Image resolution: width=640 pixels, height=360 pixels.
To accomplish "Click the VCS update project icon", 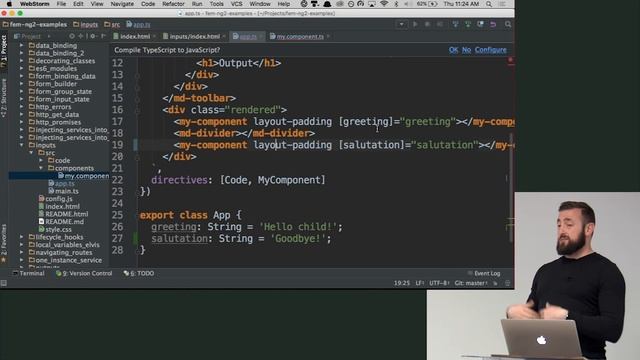I will (x=455, y=24).
